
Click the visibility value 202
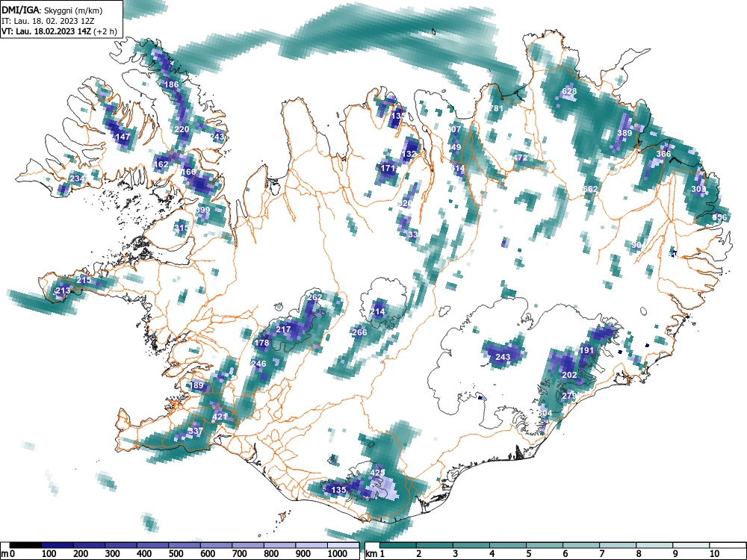(569, 375)
